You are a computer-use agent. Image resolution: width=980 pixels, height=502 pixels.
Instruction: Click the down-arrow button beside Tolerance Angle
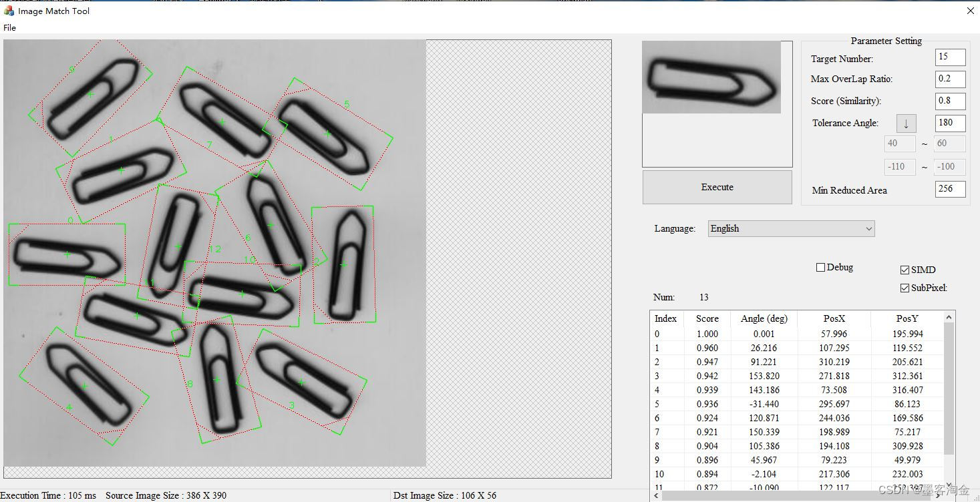coord(906,123)
